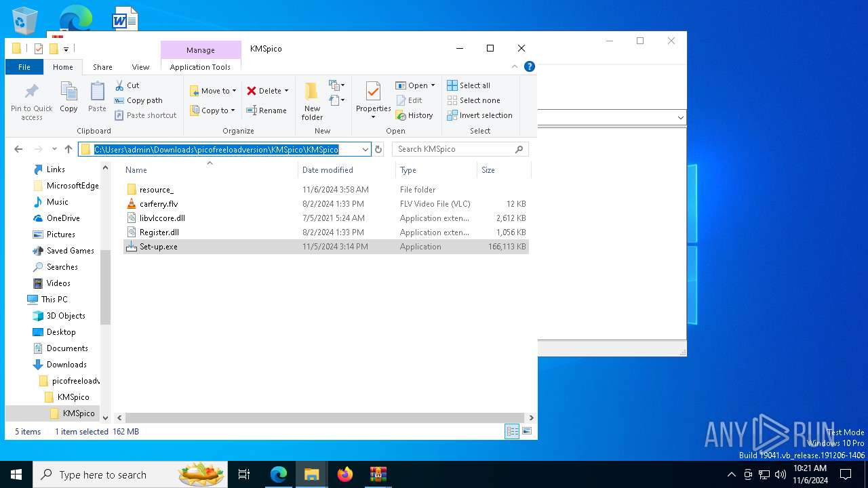Select libvlccore.dll file

click(x=325, y=218)
